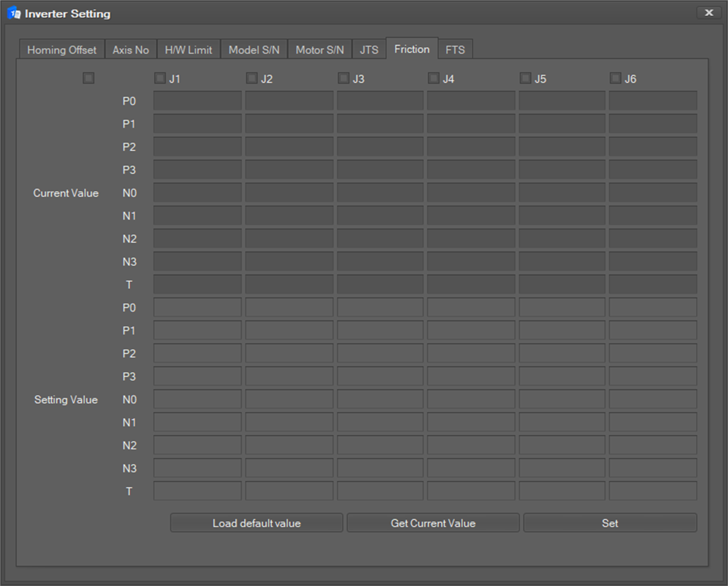Viewport: 728px width, 586px height.
Task: Switch to the Homing Offset tab
Action: [62, 50]
